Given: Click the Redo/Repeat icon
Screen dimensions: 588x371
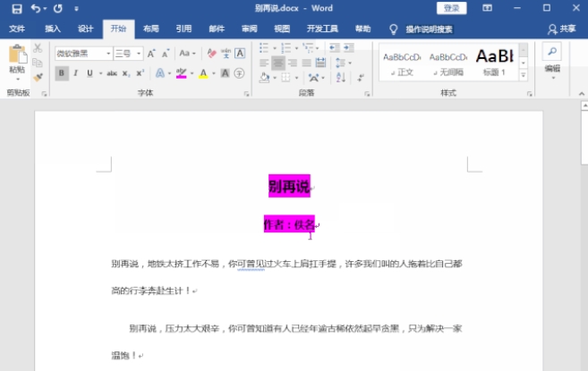Looking at the screenshot, I should pos(58,8).
